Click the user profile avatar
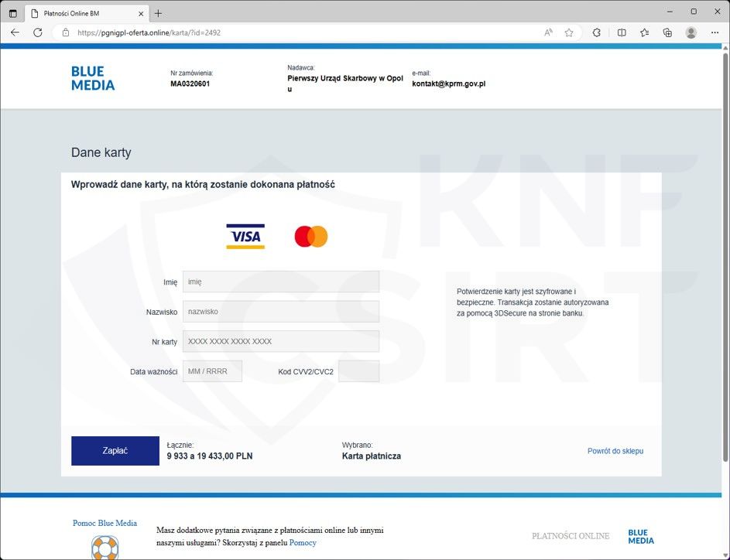 (691, 32)
